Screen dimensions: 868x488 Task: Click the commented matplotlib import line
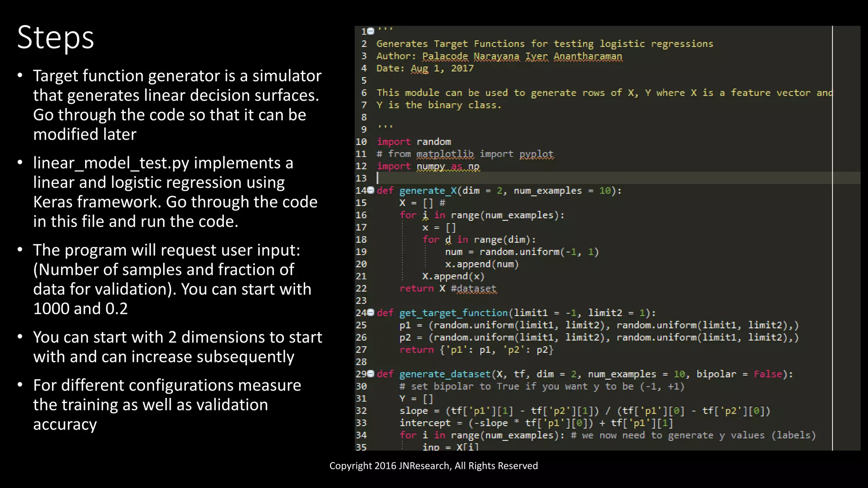(x=465, y=154)
